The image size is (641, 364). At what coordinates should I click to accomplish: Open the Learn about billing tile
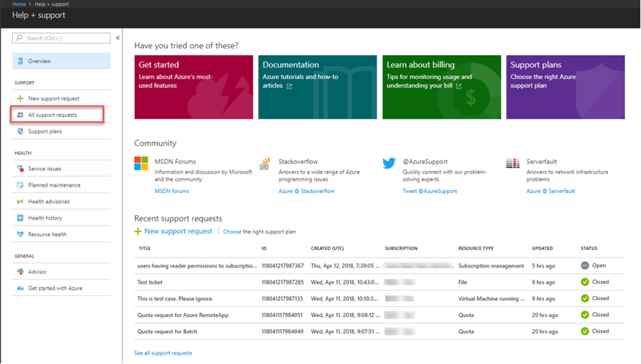coord(441,87)
